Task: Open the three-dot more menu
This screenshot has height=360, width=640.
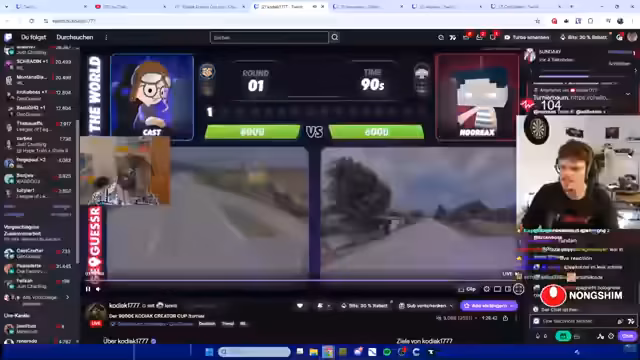Action: (x=106, y=38)
